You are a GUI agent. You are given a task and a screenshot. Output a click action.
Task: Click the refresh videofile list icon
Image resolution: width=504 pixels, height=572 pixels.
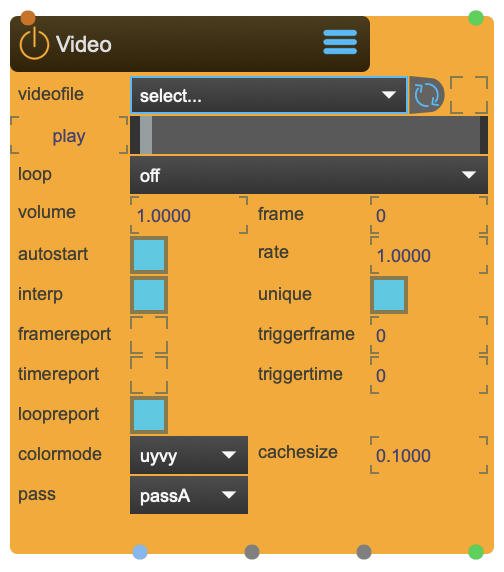click(426, 95)
